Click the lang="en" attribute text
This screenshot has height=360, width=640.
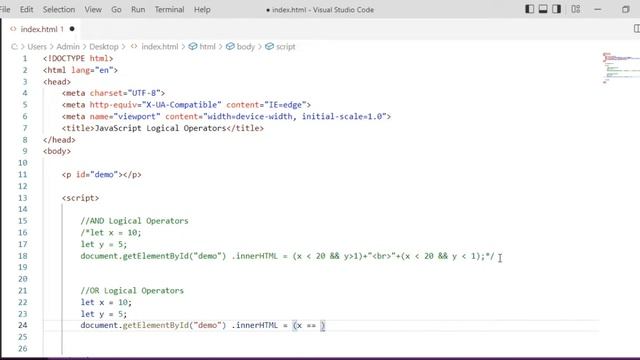tap(92, 70)
